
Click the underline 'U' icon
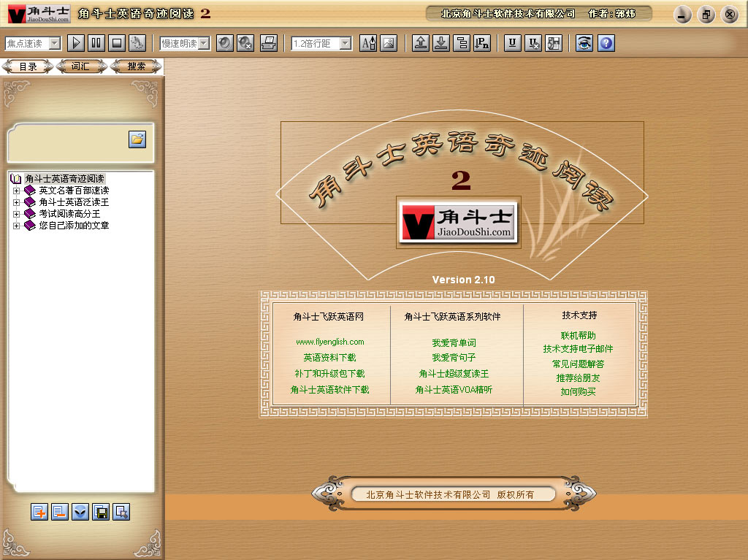pos(512,43)
